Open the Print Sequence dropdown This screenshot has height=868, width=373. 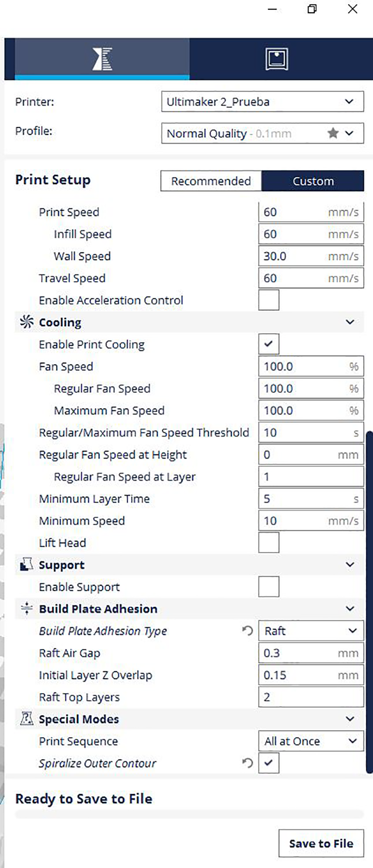point(311,741)
